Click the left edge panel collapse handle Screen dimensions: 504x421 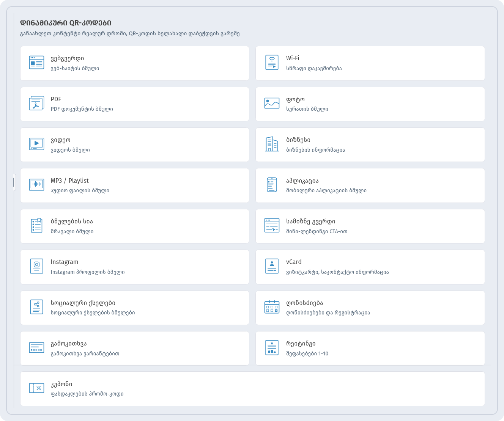[x=14, y=182]
